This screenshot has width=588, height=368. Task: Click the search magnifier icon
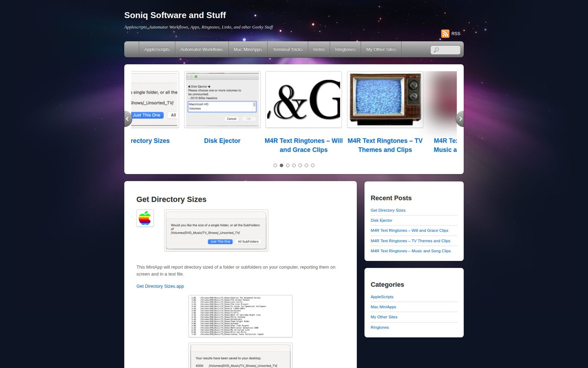click(436, 50)
